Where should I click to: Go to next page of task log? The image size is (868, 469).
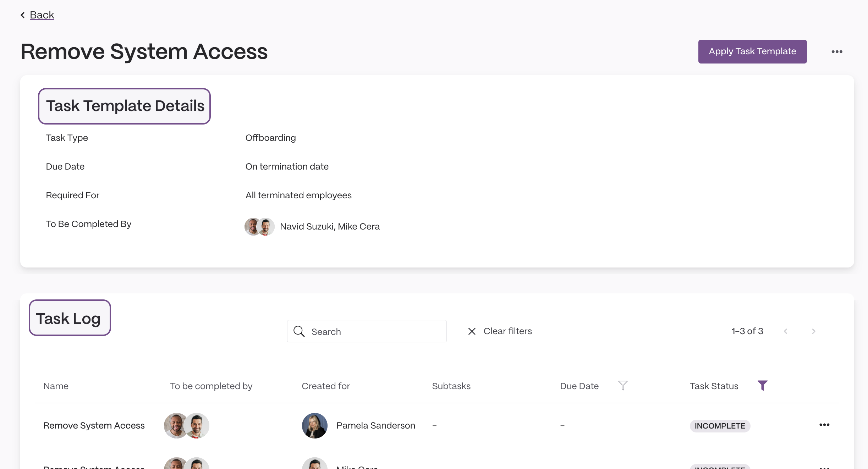coord(814,331)
